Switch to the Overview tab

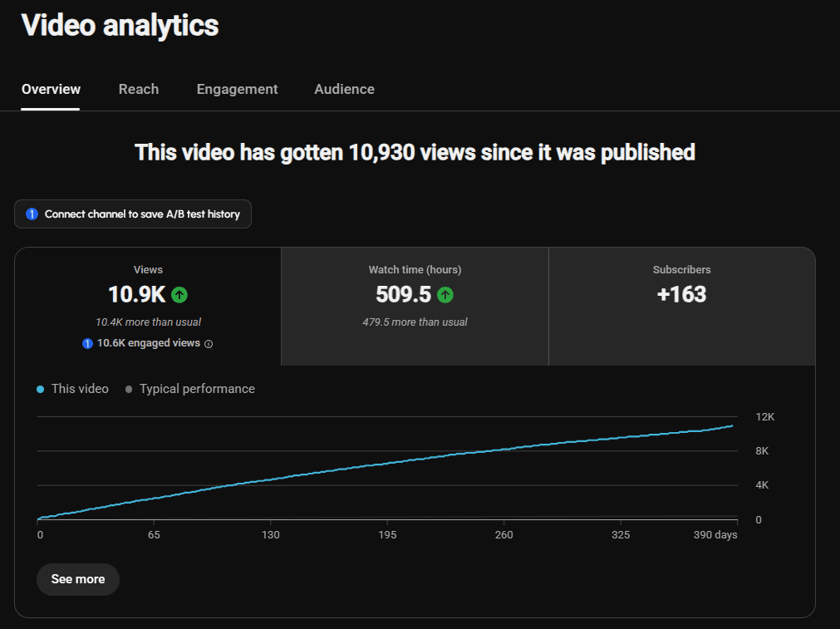pos(51,89)
